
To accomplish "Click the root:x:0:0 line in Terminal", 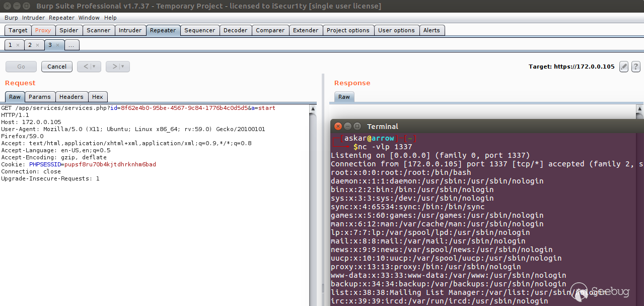I will point(401,172).
